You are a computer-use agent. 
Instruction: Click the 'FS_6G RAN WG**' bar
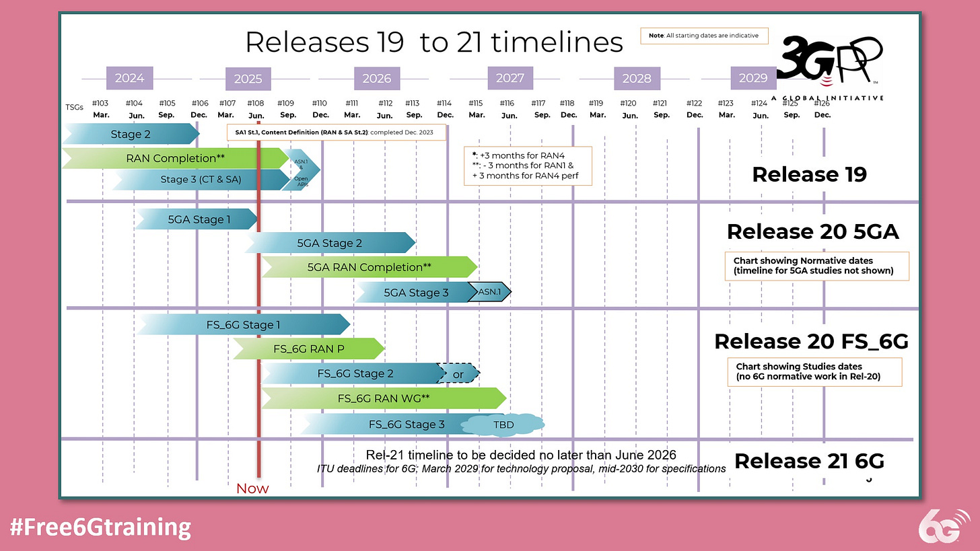click(383, 398)
